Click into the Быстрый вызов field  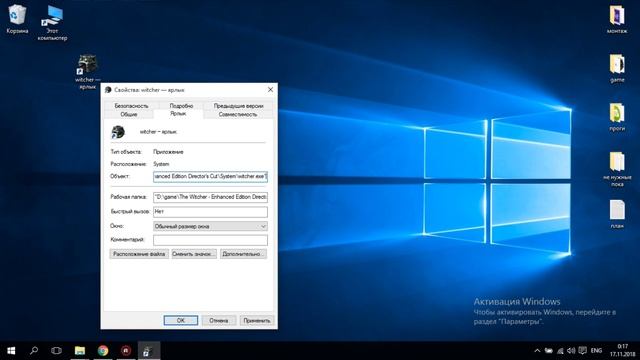(210, 211)
